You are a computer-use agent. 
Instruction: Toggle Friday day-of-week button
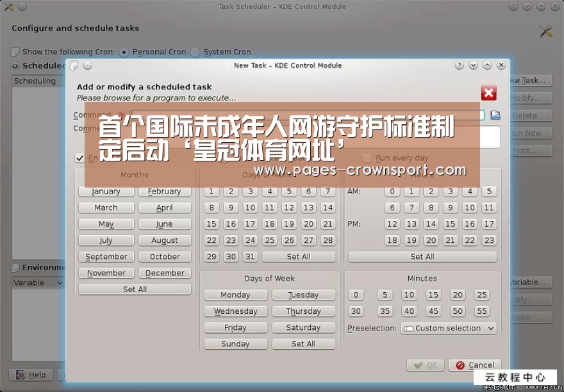(x=236, y=327)
